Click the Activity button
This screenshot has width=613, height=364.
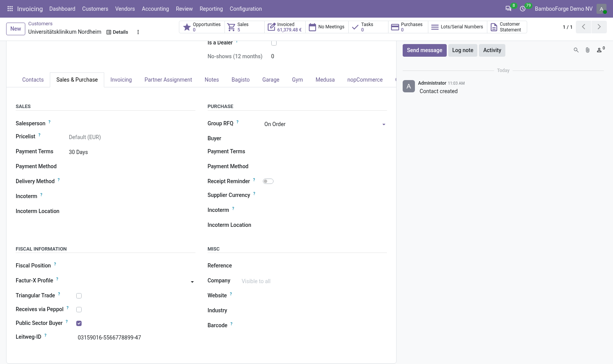[x=492, y=50]
